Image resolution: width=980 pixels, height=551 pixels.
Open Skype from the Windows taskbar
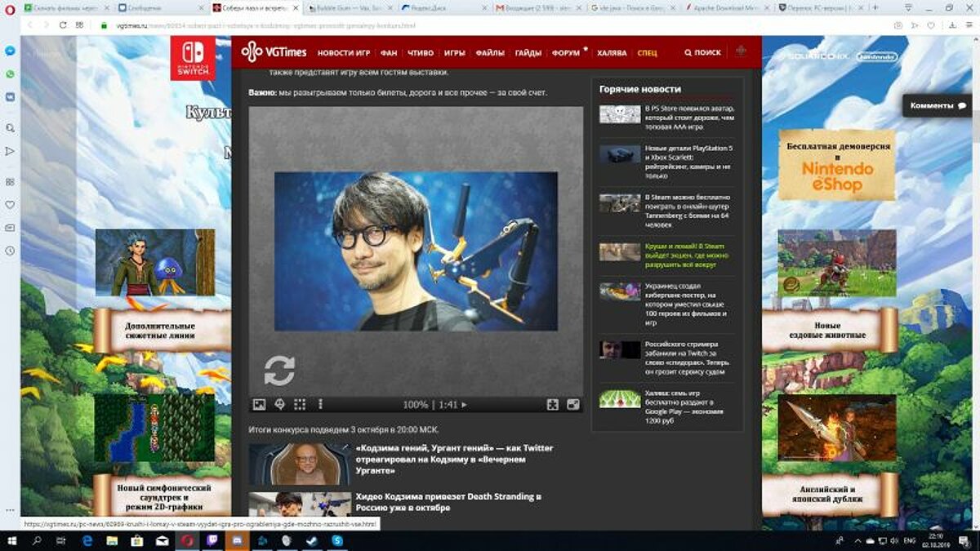(x=336, y=540)
